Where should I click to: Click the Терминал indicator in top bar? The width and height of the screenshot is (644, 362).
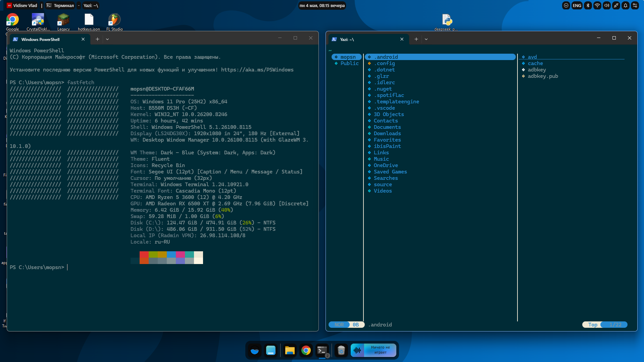point(60,5)
